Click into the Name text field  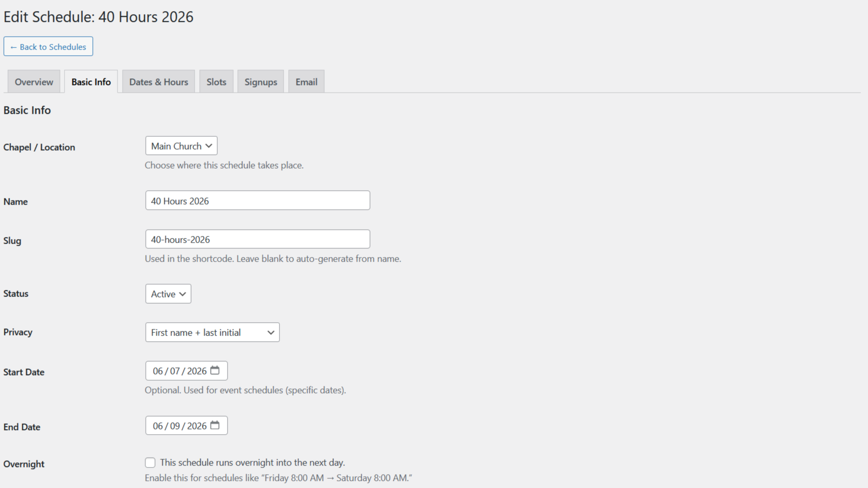[x=257, y=201]
